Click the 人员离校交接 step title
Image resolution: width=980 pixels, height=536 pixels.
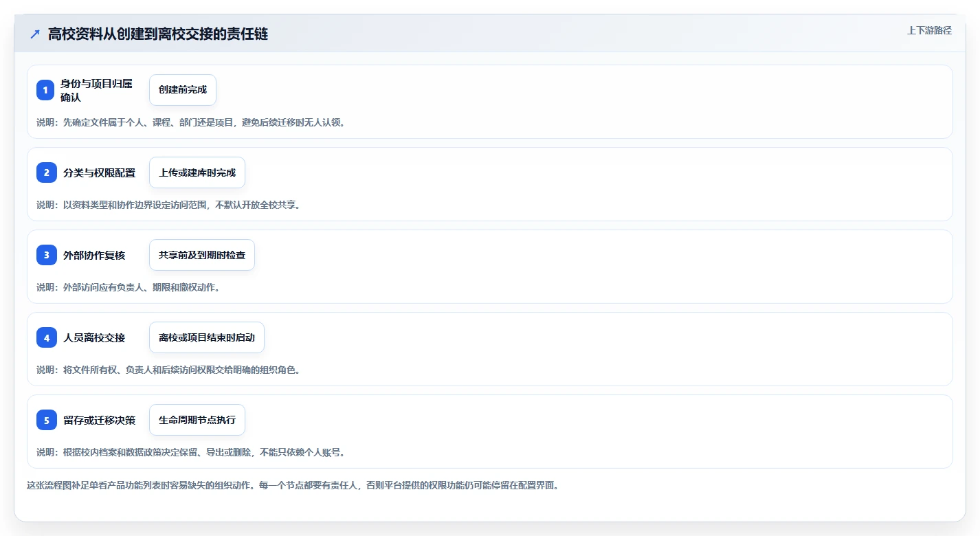click(94, 337)
